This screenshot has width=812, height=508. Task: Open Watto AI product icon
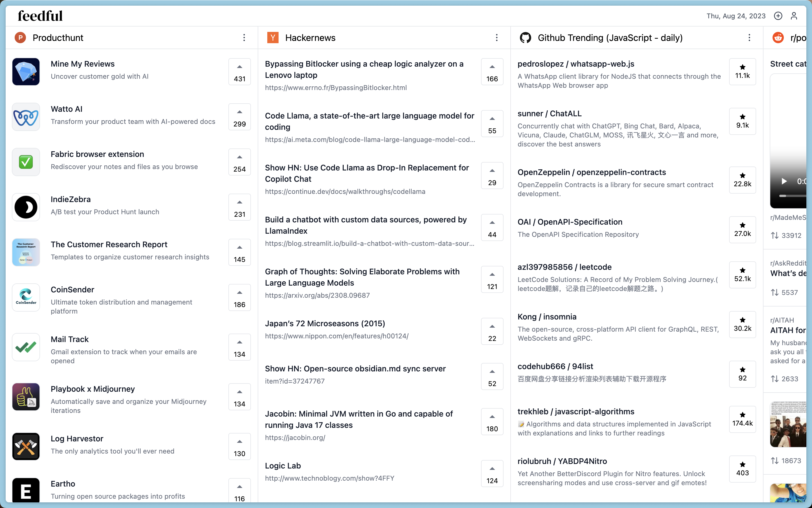[26, 117]
